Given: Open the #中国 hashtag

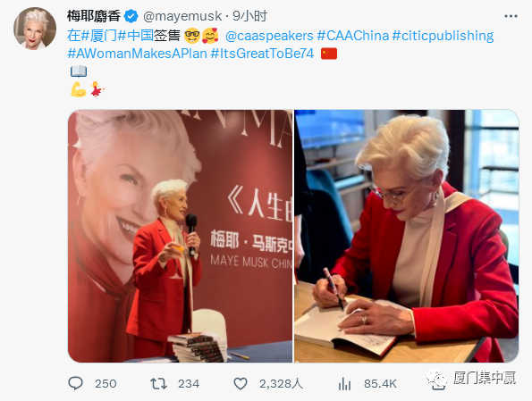Looking at the screenshot, I should click(135, 36).
